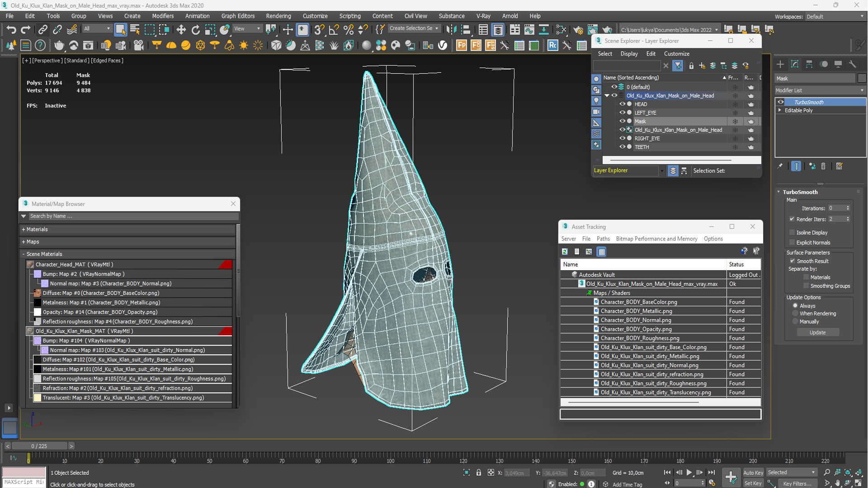Click the sun light icon on second toolbar
The image size is (868, 488).
(244, 45)
